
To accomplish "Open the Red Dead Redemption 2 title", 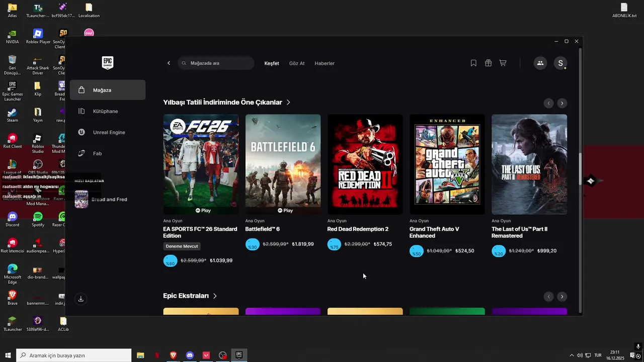I will (x=358, y=229).
